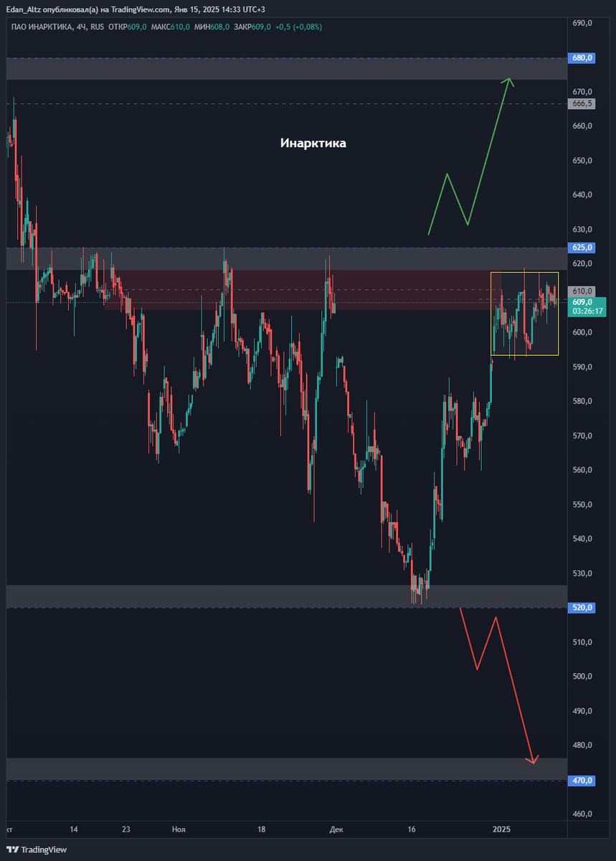The height and width of the screenshot is (861, 616).
Task: Click the 540,0 price axis value
Action: click(582, 539)
